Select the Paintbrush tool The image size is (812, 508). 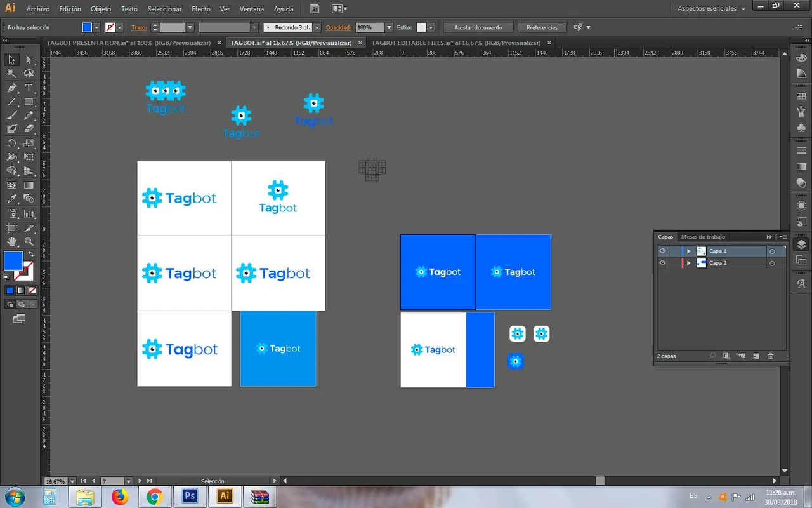(x=11, y=116)
